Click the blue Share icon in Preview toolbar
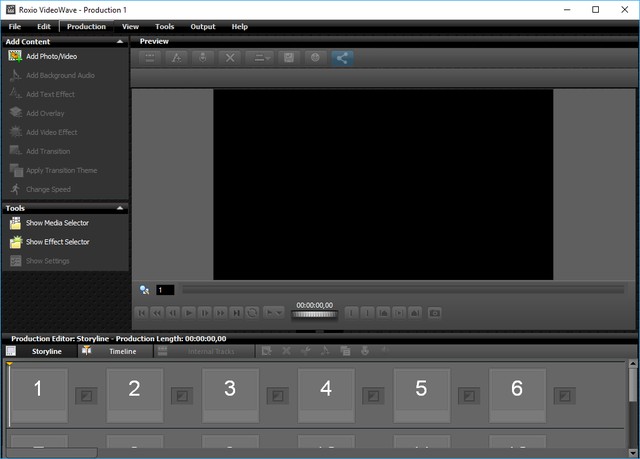 [x=343, y=58]
